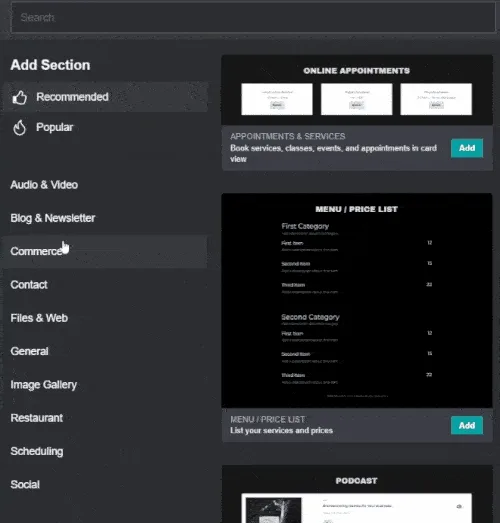Select the Popular category
Screen dimensions: 500x523
(105, 127)
